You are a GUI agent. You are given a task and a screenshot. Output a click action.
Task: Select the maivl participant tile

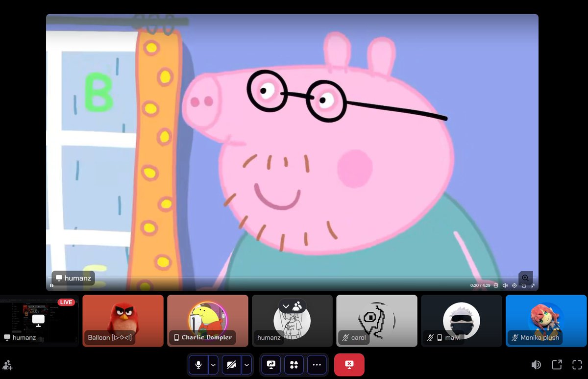(462, 321)
